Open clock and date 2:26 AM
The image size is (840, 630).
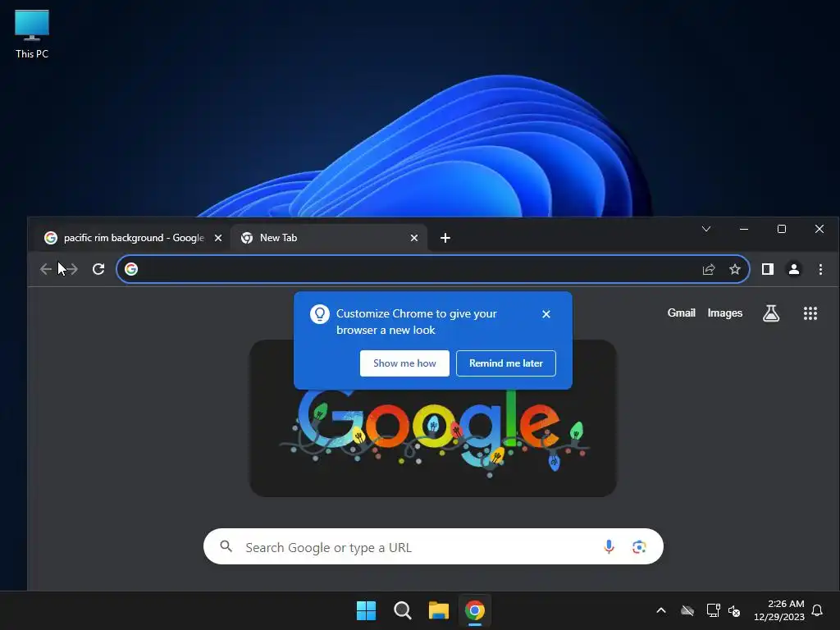[x=779, y=610]
